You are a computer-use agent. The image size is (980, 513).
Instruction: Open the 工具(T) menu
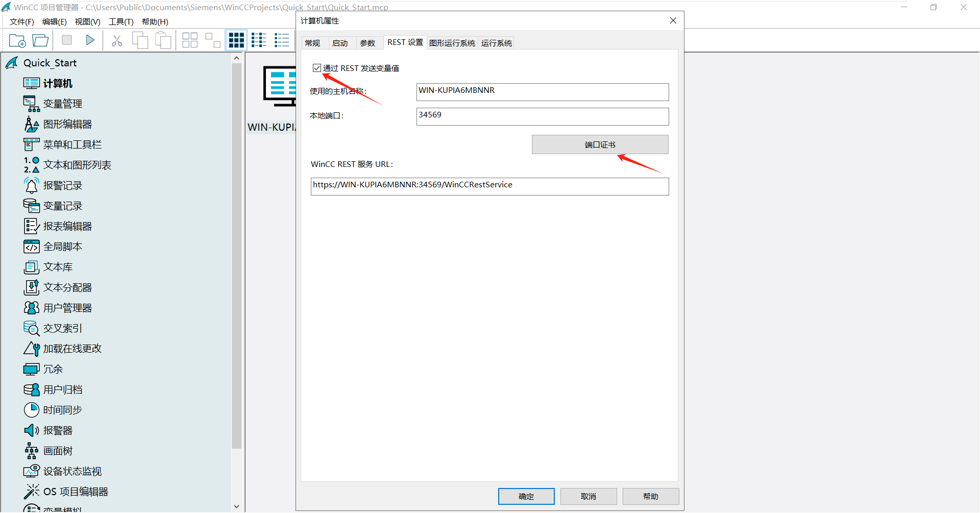pyautogui.click(x=121, y=21)
